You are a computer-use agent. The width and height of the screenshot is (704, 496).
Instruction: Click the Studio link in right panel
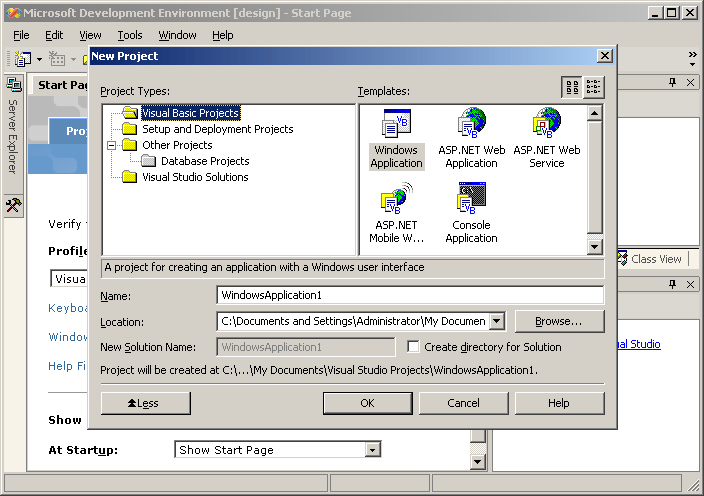pyautogui.click(x=639, y=344)
